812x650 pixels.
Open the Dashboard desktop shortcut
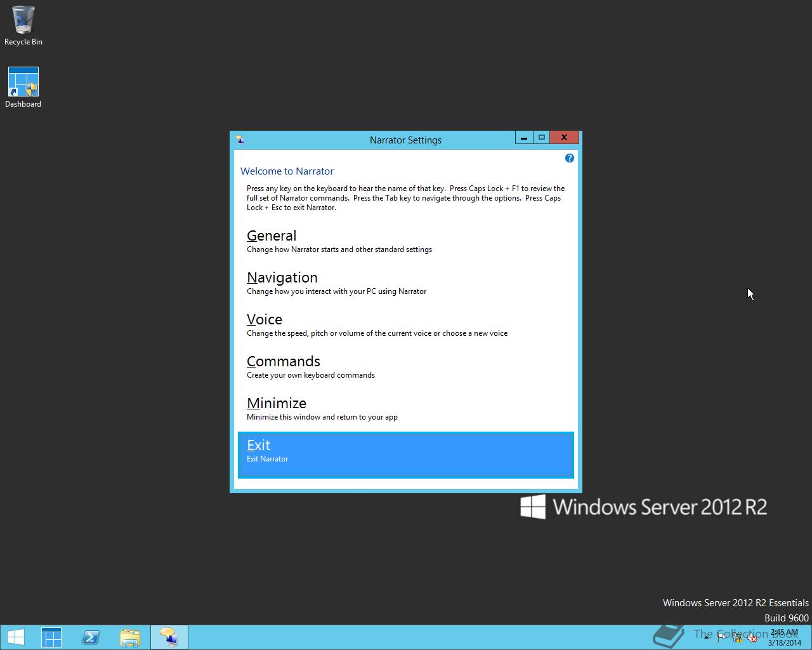pyautogui.click(x=23, y=83)
